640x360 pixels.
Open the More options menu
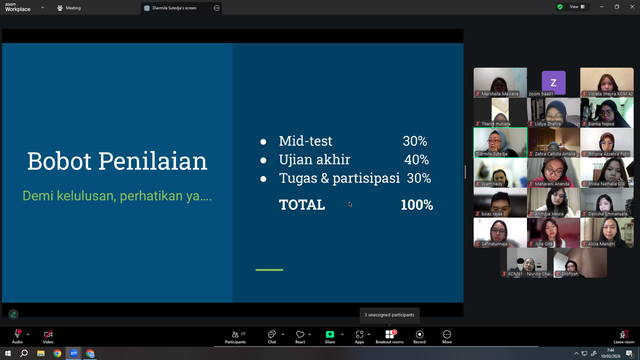coord(447,337)
